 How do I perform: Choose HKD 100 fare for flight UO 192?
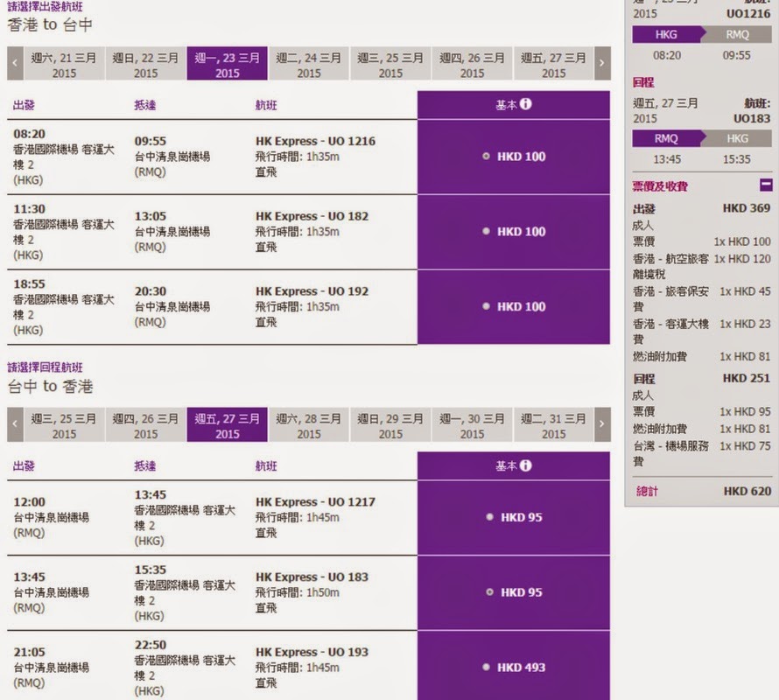coord(487,307)
